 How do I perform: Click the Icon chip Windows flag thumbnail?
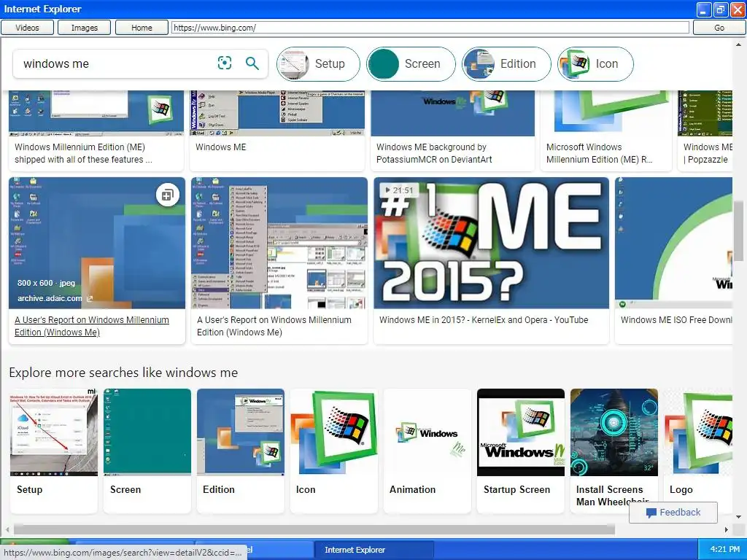[x=575, y=64]
